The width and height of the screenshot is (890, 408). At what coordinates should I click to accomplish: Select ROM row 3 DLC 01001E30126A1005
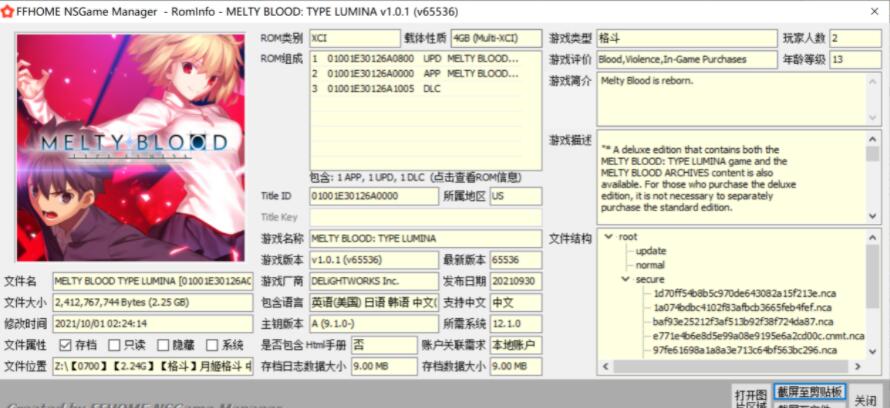415,89
